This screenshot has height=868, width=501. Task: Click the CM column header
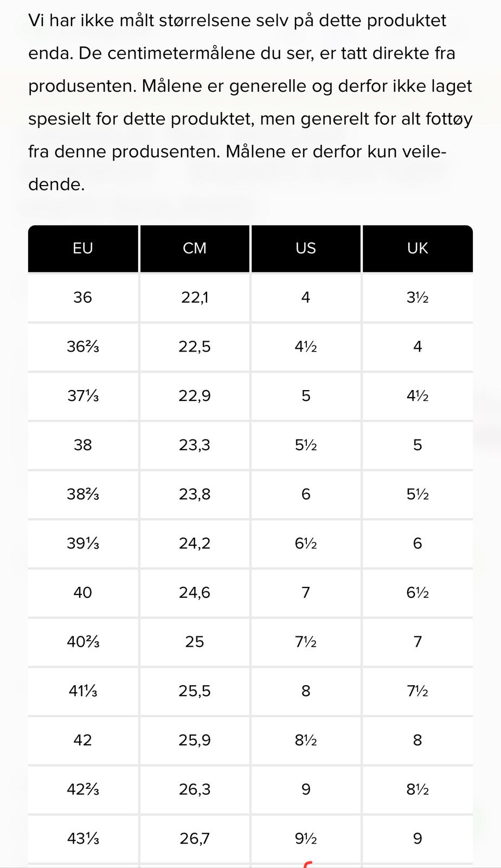[195, 248]
